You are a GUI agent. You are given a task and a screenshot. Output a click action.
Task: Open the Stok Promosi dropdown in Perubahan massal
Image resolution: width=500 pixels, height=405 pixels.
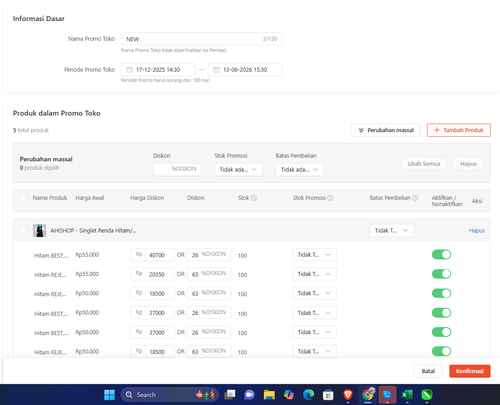238,170
